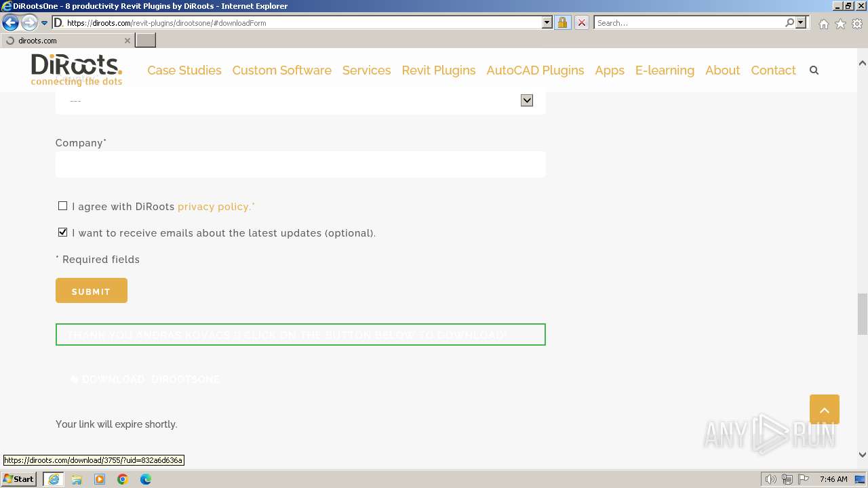This screenshot has height=488, width=868.
Task: View the security lock report icon
Action: 562,22
